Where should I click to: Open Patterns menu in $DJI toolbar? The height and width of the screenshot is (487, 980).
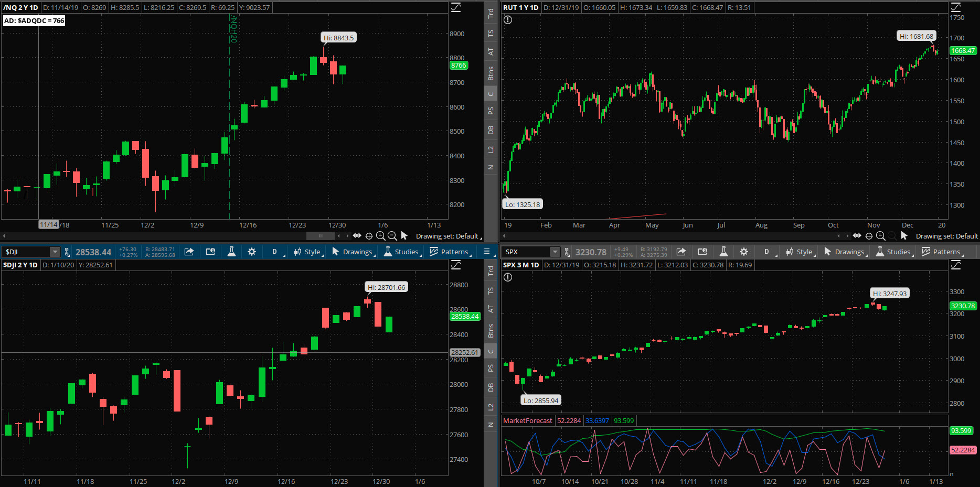(x=450, y=252)
